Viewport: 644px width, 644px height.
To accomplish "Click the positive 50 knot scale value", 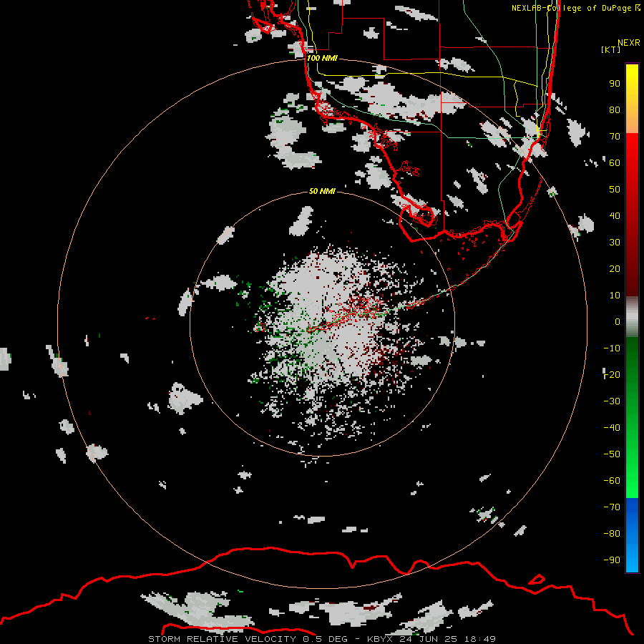I will (615, 190).
